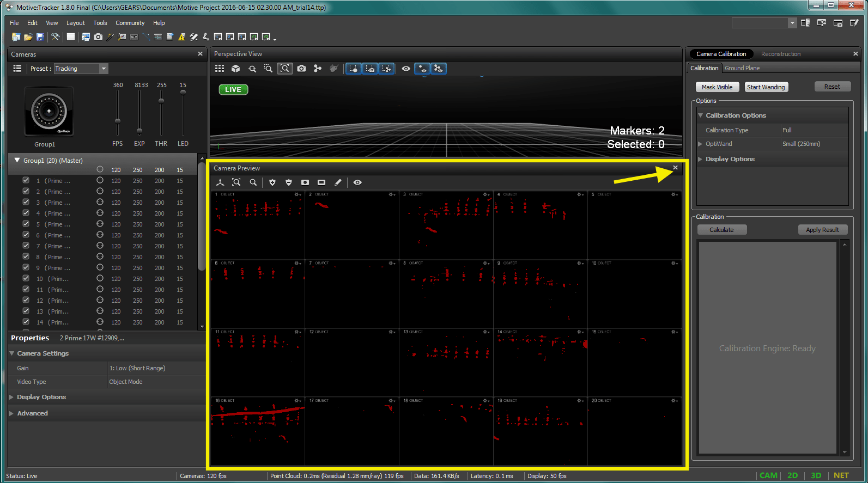This screenshot has height=483, width=868.
Task: Expand the OptiWand option row
Action: 700,144
